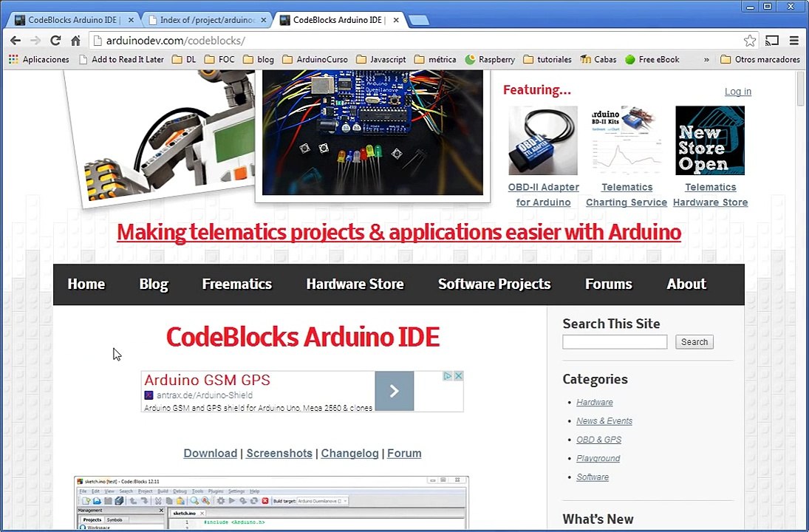Open the Arduino OBD-II Kits chart thumbnail
The height and width of the screenshot is (532, 809).
627,140
